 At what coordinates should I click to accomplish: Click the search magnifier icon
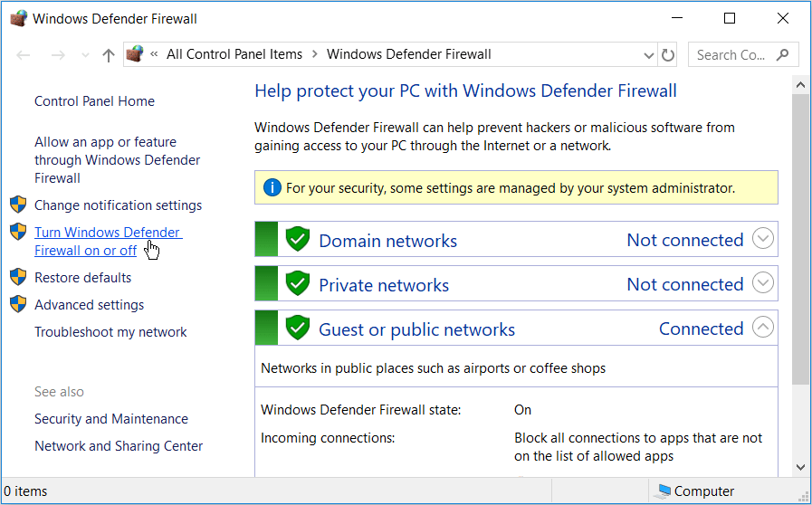783,54
